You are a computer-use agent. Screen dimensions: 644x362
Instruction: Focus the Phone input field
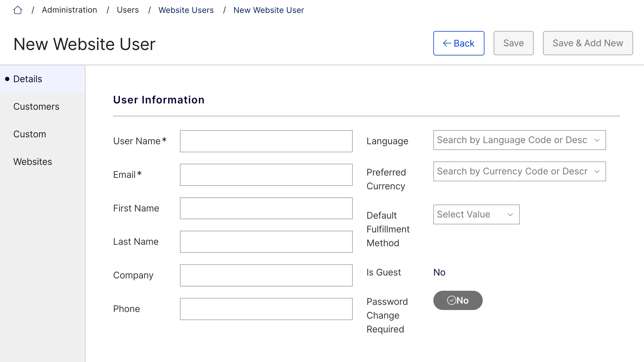[266, 309]
